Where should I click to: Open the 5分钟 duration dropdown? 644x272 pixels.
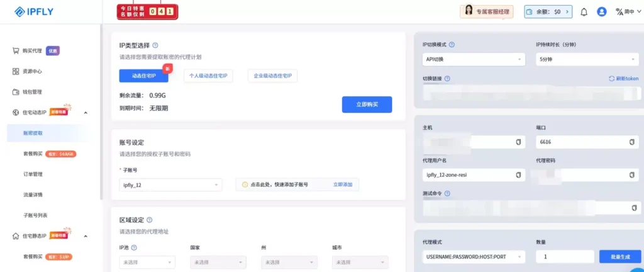[x=587, y=59]
